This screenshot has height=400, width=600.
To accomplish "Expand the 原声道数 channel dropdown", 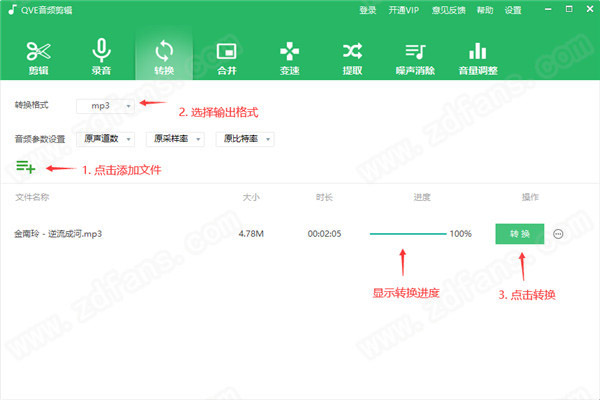I will pyautogui.click(x=105, y=139).
